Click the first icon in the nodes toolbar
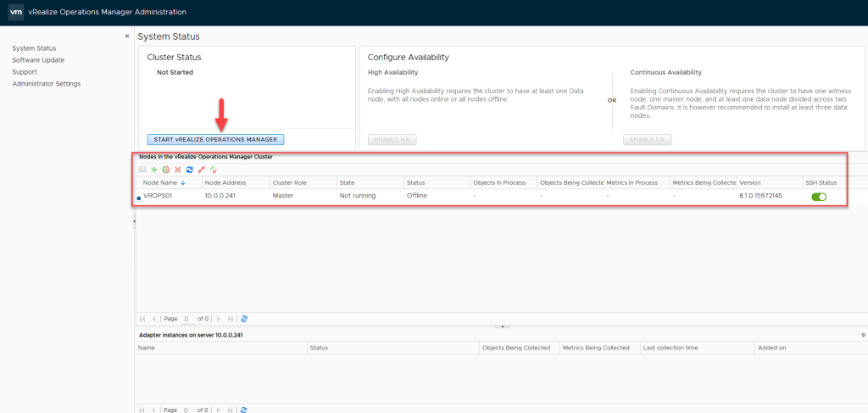Viewport: 868px width, 413px height. pyautogui.click(x=142, y=170)
